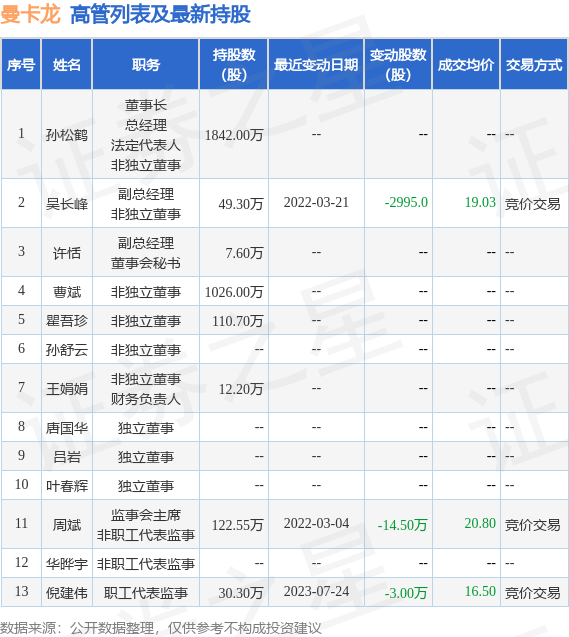Click 唐国华's position 独立董事
This screenshot has height=637, width=569.
coord(146,428)
